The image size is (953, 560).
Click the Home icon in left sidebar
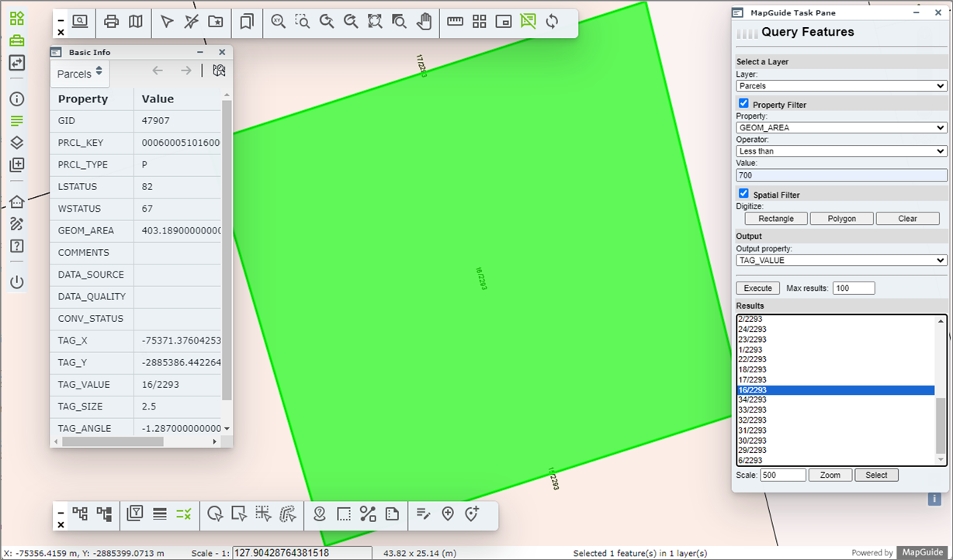pos(16,202)
